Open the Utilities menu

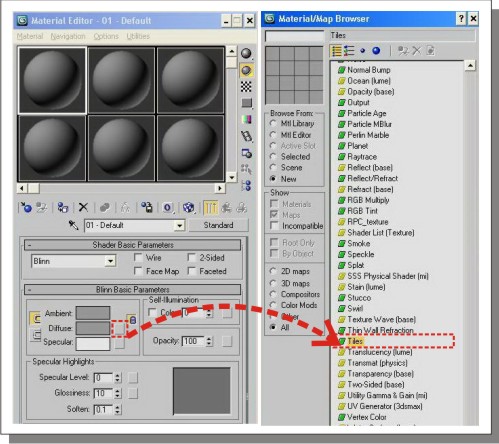pos(138,36)
